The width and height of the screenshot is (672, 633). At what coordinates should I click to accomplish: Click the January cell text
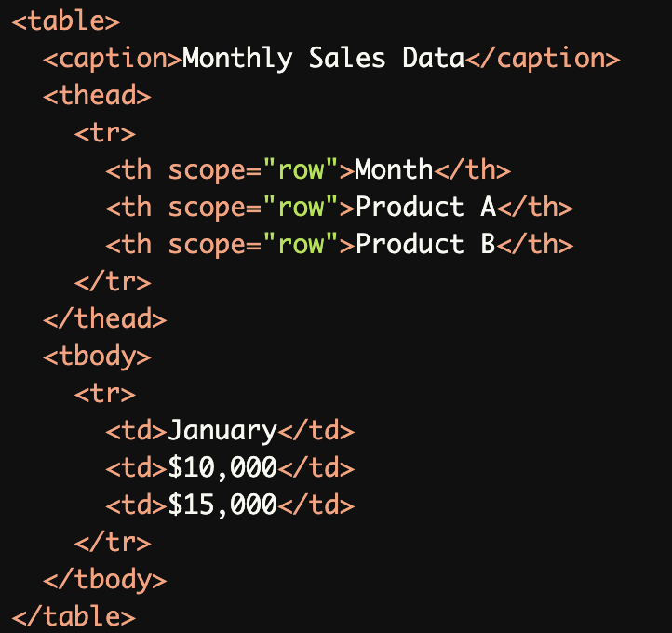coord(222,431)
